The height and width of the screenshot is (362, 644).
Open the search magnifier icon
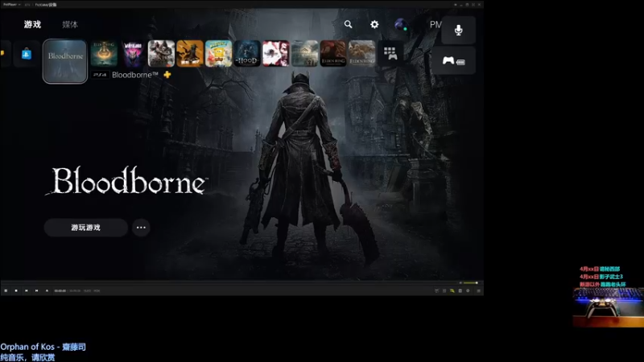click(x=348, y=24)
